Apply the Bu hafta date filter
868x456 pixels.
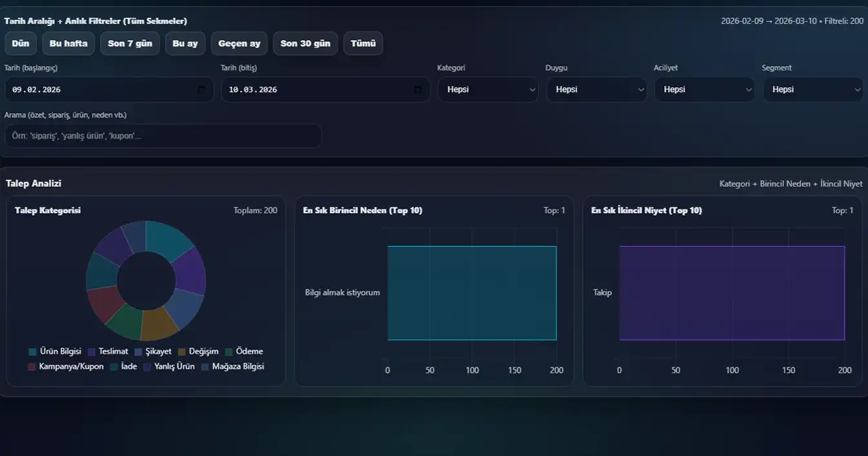(68, 43)
